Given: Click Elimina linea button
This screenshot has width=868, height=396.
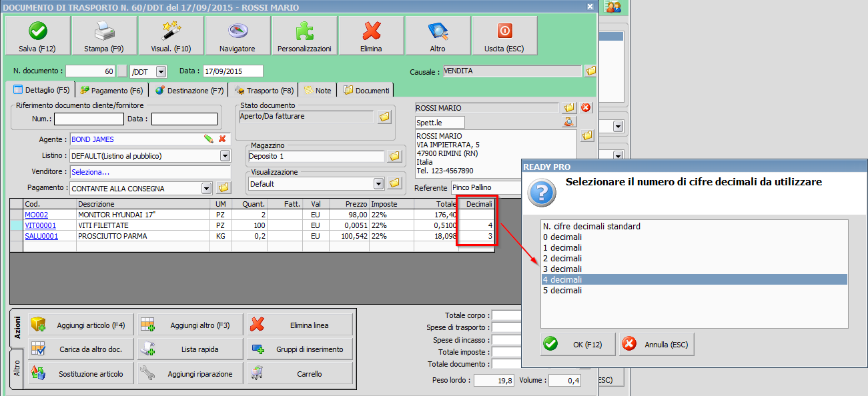Looking at the screenshot, I should (x=300, y=325).
